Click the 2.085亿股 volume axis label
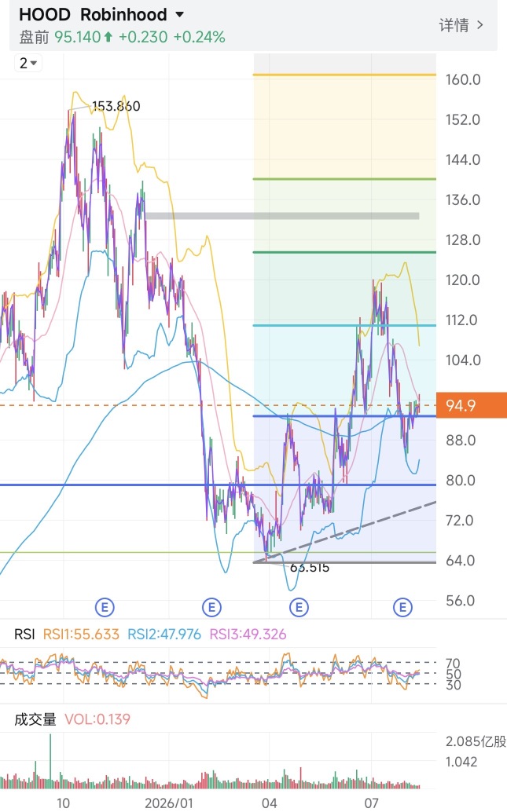The height and width of the screenshot is (812, 507). [x=476, y=741]
